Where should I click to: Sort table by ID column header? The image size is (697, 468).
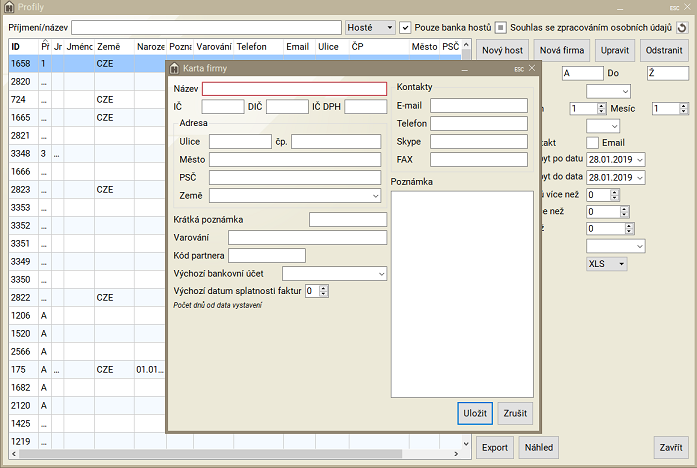coord(22,46)
